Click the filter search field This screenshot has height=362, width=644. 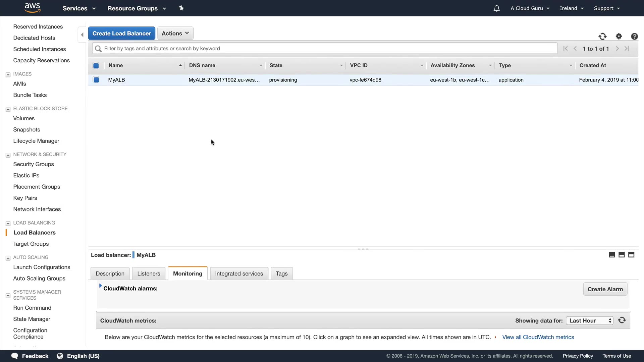[325, 48]
